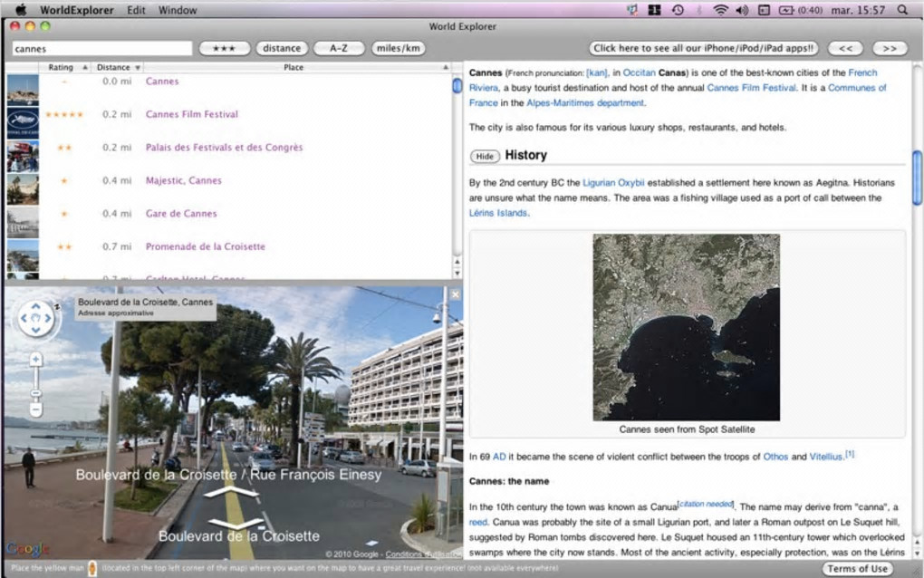Zoom out with Street View minus button
The height and width of the screenshot is (578, 924).
[x=35, y=409]
